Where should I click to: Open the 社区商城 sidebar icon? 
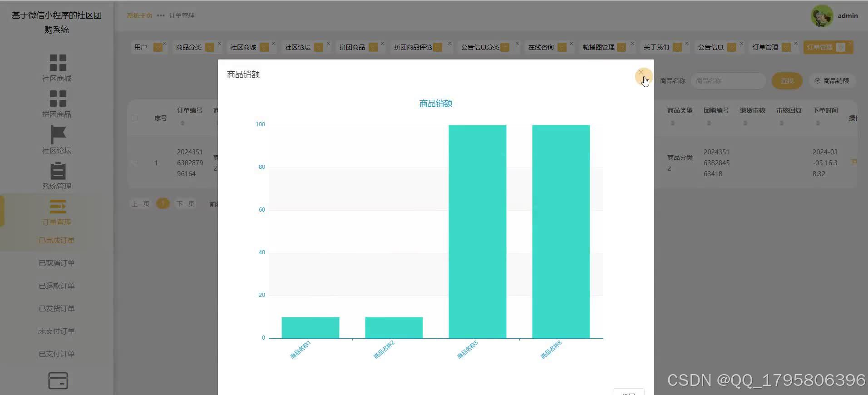[x=58, y=63]
